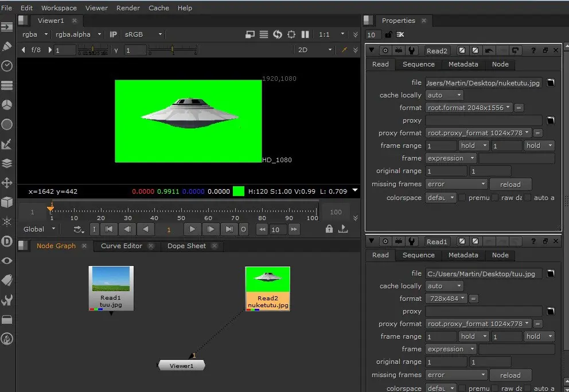This screenshot has height=392, width=569.
Task: Open the Deep nodes toolbar icon
Action: pos(7,241)
